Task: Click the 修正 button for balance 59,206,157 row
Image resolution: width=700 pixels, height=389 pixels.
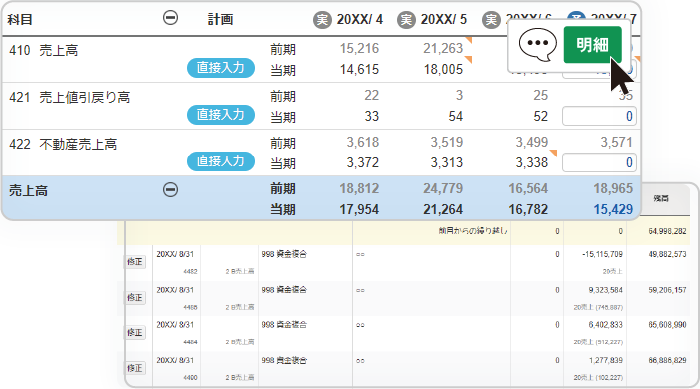Action: [x=135, y=297]
